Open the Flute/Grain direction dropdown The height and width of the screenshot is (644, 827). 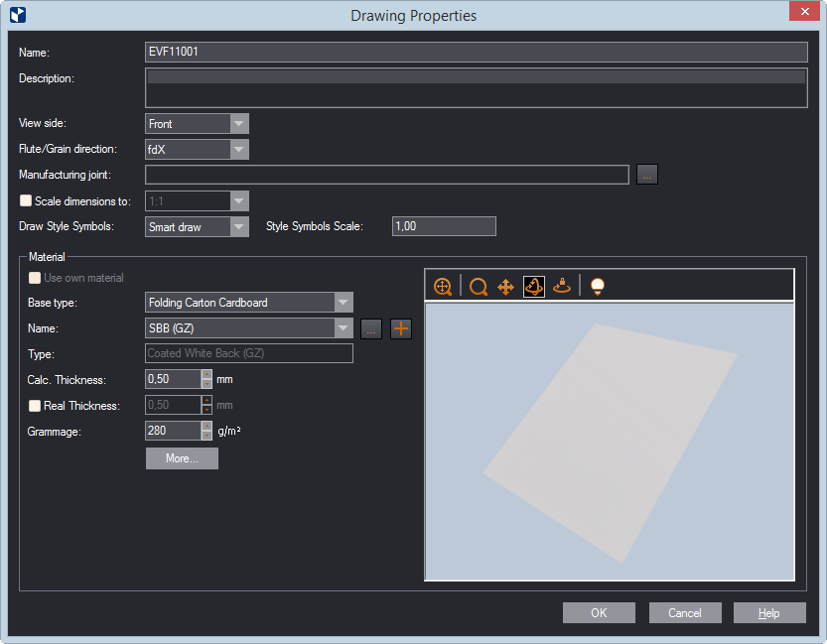239,150
